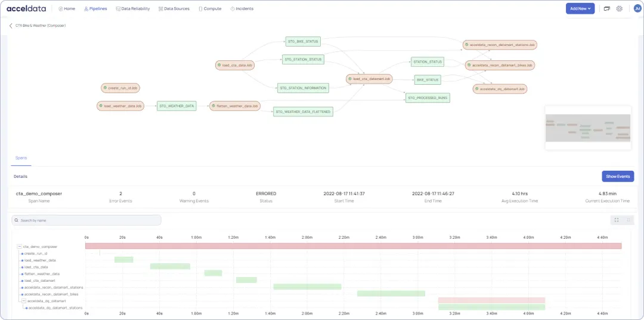Select the STG_PROCESSED_RUNS table node
644x320 pixels.
coord(428,98)
